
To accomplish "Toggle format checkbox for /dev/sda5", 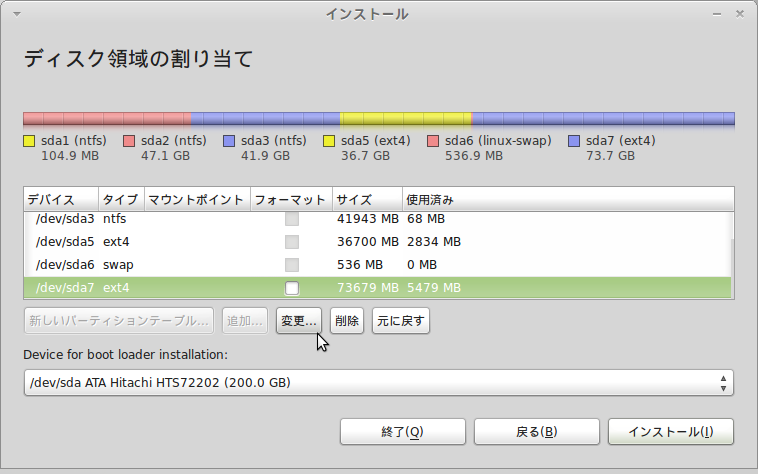I will 292,242.
